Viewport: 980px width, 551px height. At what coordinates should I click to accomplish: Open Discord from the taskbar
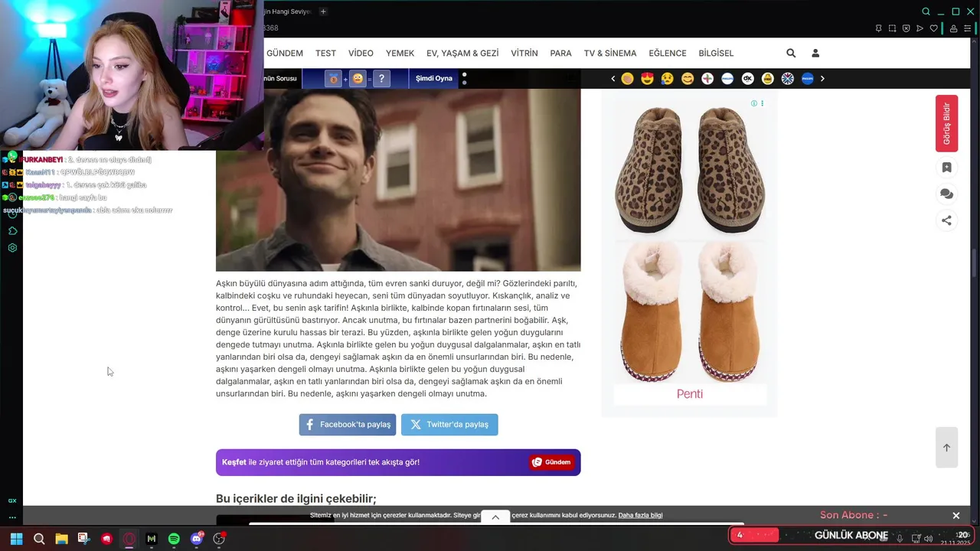197,539
